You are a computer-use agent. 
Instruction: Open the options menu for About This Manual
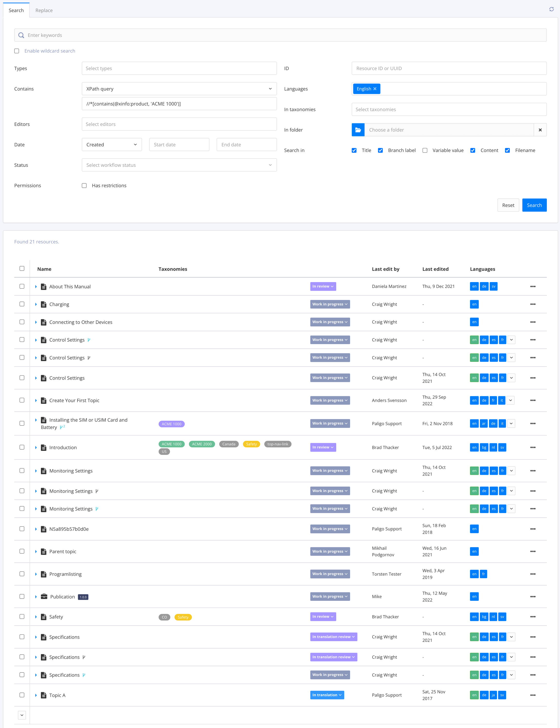(x=533, y=286)
